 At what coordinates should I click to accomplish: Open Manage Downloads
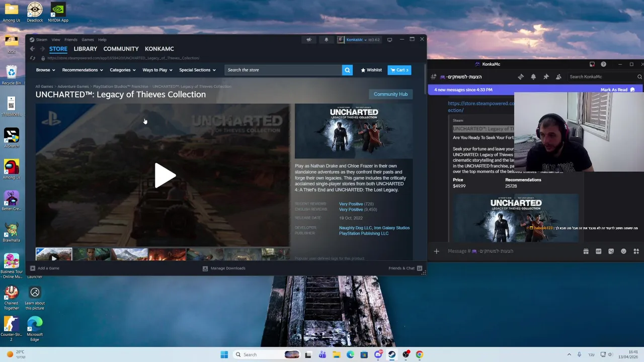[x=224, y=268]
